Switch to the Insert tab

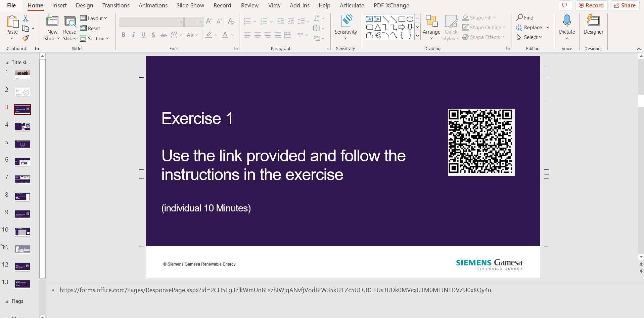[x=59, y=5]
